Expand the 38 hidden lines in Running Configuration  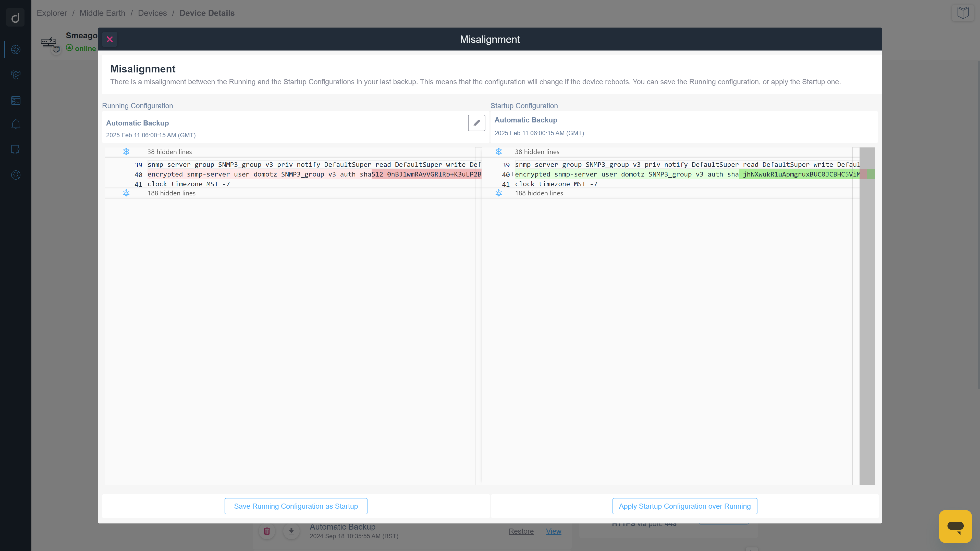(126, 151)
